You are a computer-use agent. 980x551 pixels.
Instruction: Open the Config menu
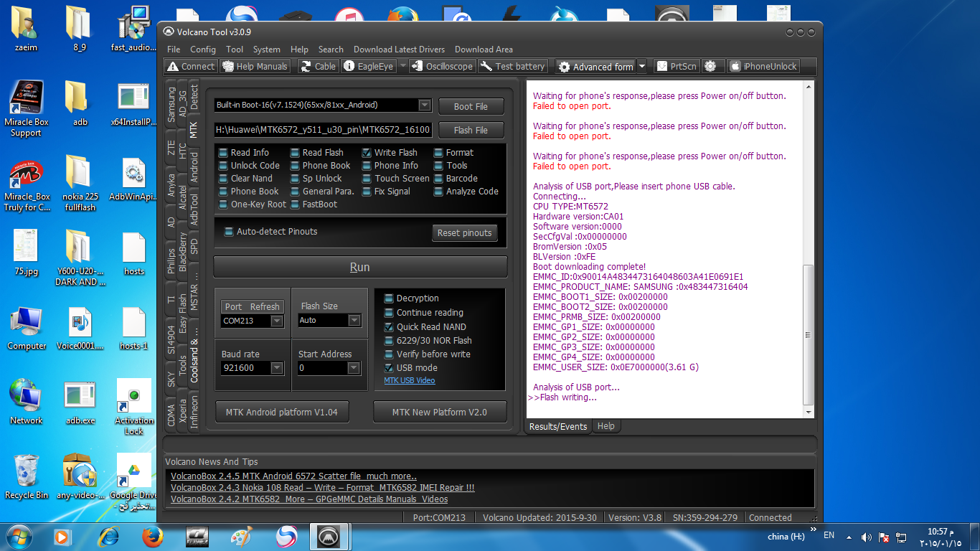tap(203, 50)
